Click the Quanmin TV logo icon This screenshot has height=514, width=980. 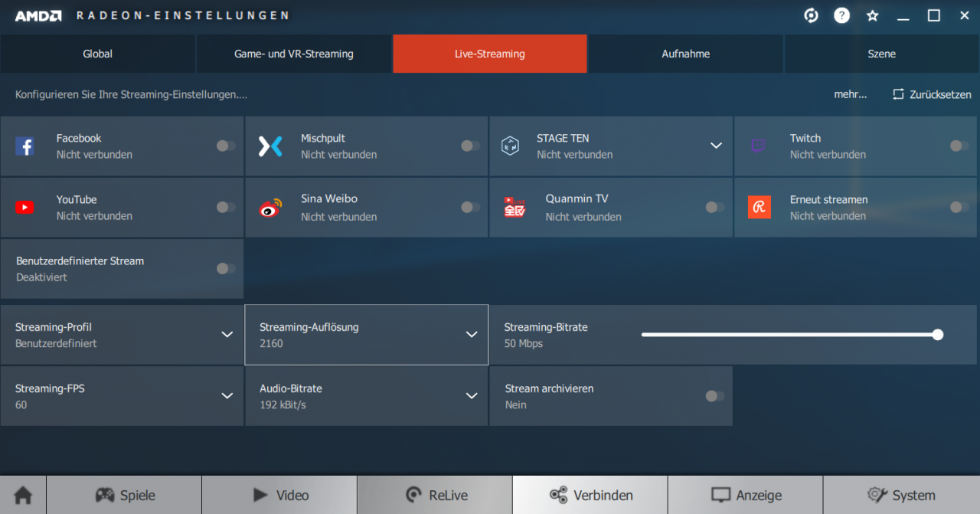(514, 208)
